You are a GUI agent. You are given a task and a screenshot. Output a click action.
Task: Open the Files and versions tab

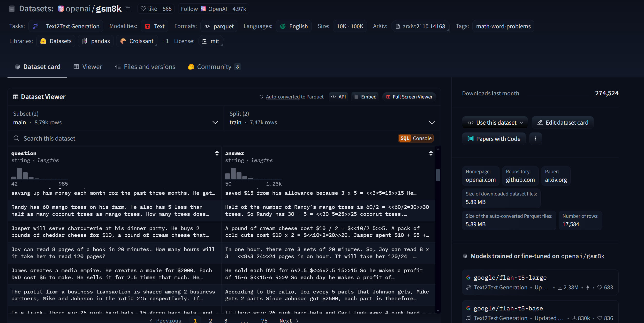[145, 67]
